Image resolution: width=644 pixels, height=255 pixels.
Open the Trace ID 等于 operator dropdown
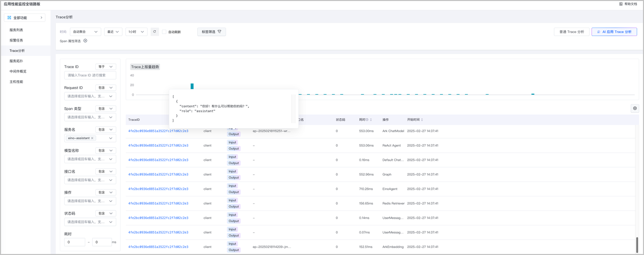click(x=105, y=67)
